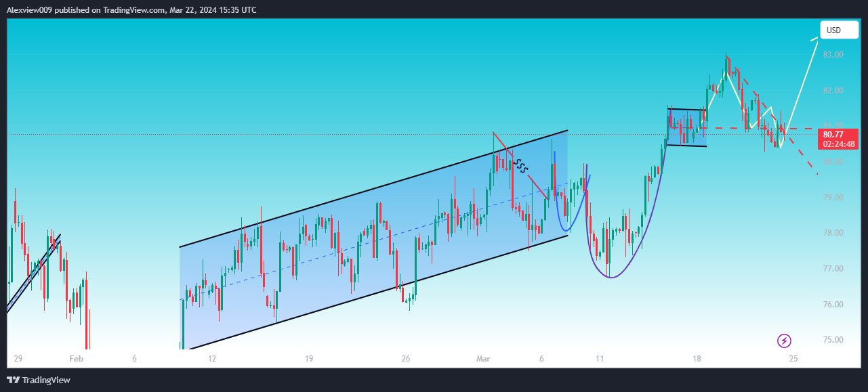This screenshot has width=868, height=392.
Task: Click the 77.00 price axis label
Action: [833, 269]
